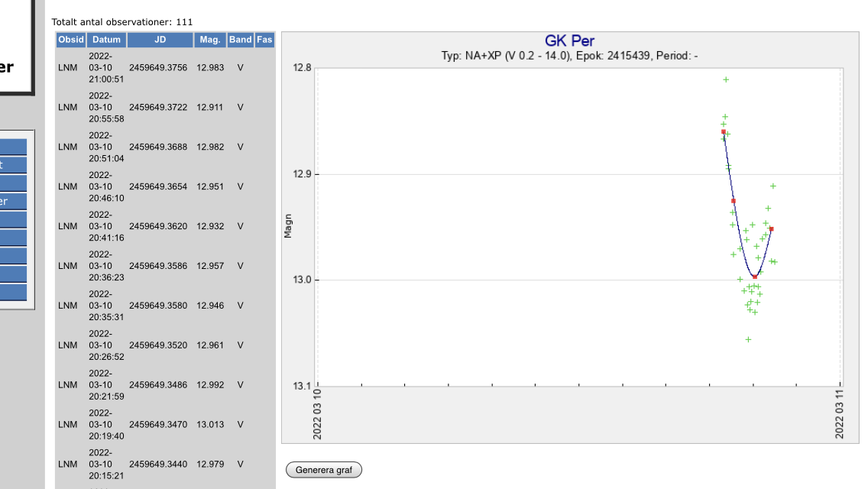Select the highest green plus data point

point(726,79)
